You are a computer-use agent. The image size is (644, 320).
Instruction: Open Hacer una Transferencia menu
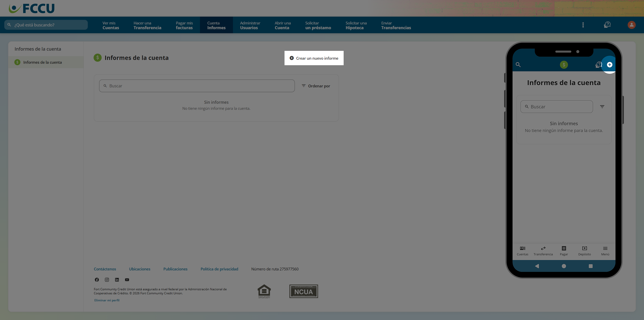click(147, 25)
